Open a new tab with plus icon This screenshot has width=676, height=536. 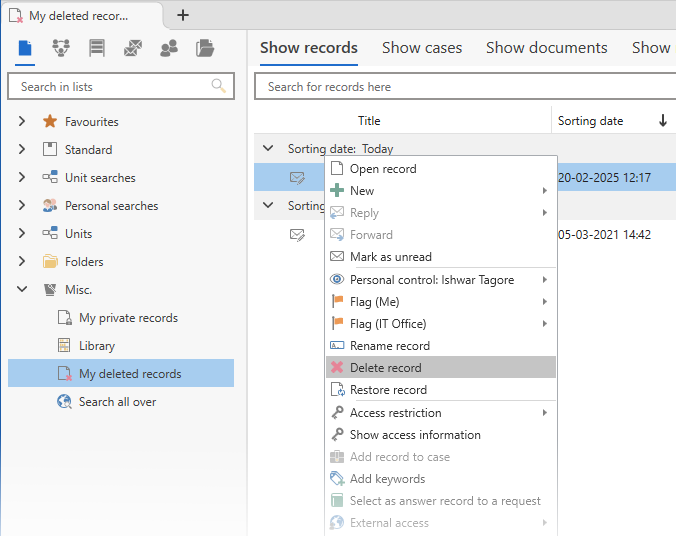tap(182, 15)
